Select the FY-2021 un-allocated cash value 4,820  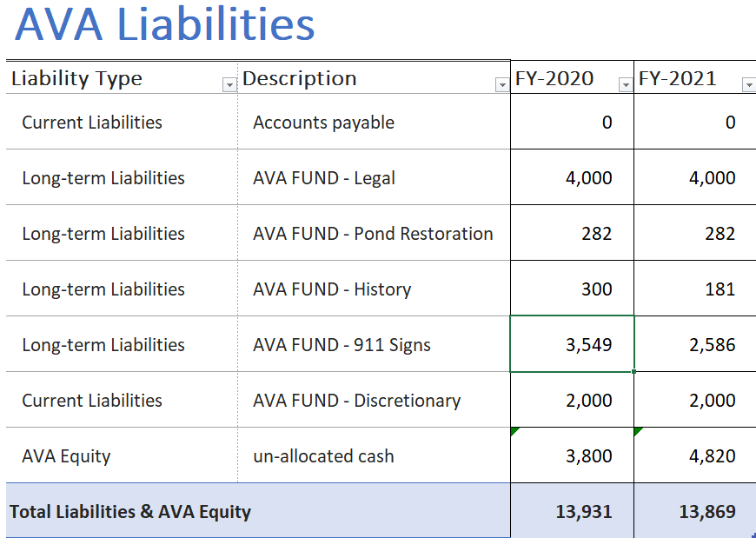click(x=696, y=456)
